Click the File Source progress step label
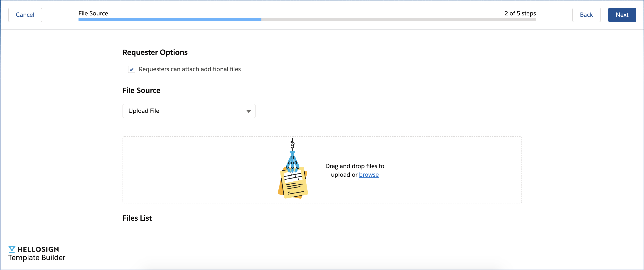644x270 pixels. 93,13
